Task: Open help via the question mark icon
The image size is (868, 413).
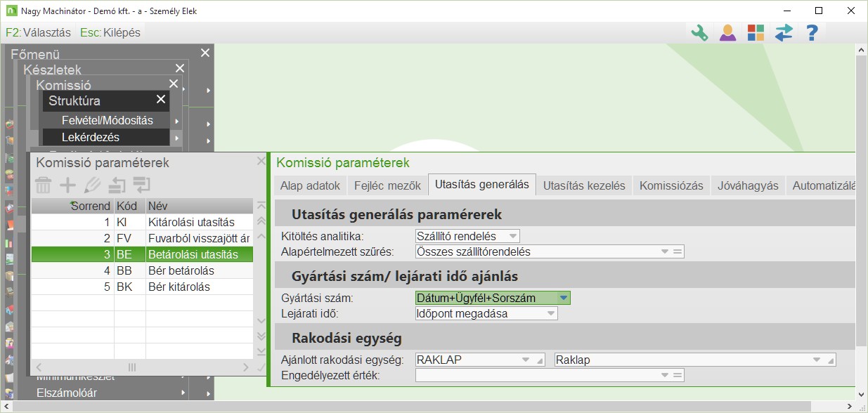Action: [x=812, y=32]
